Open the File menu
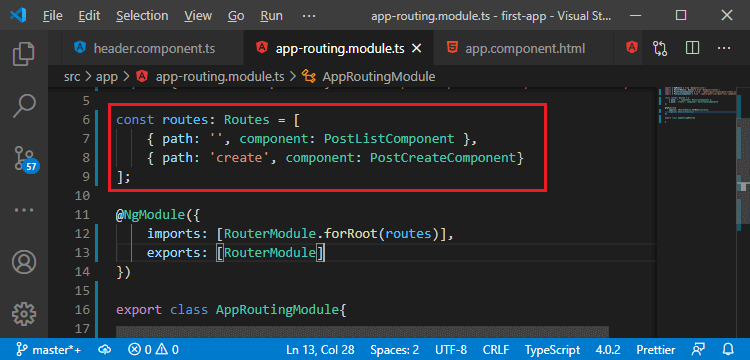Viewport: 750px width, 360px height. tap(53, 16)
